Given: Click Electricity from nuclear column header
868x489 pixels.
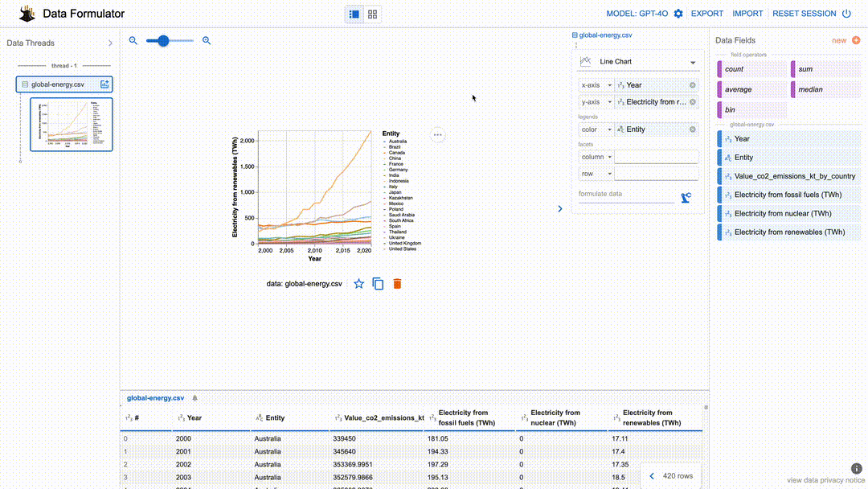Looking at the screenshot, I should 562,418.
